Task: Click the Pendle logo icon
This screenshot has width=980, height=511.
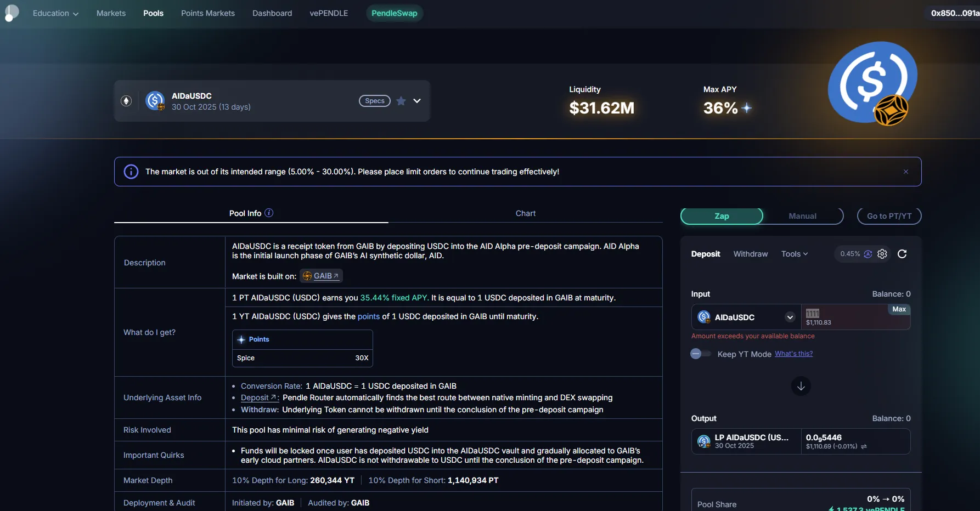Action: pos(11,13)
